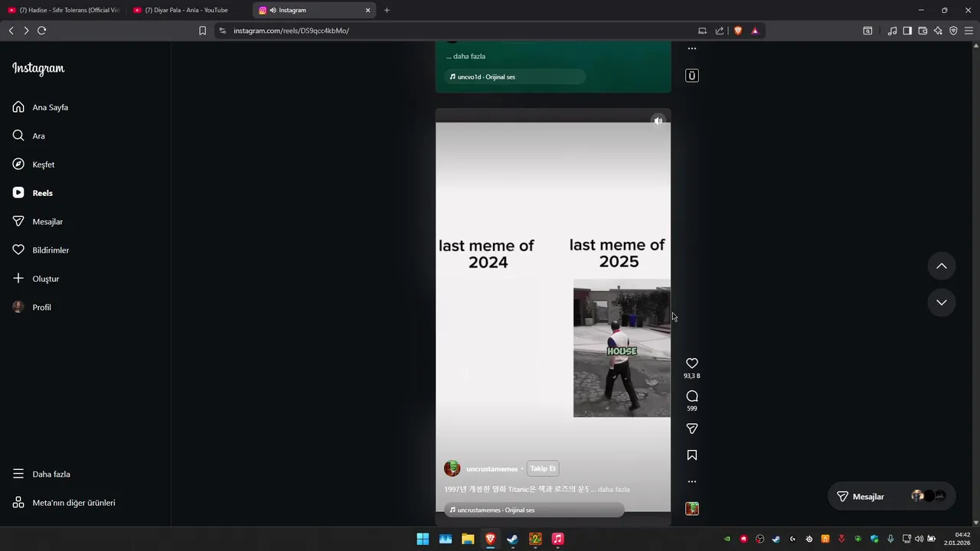Open the tab search icon in the toolbar
This screenshot has width=980, height=551.
click(867, 31)
